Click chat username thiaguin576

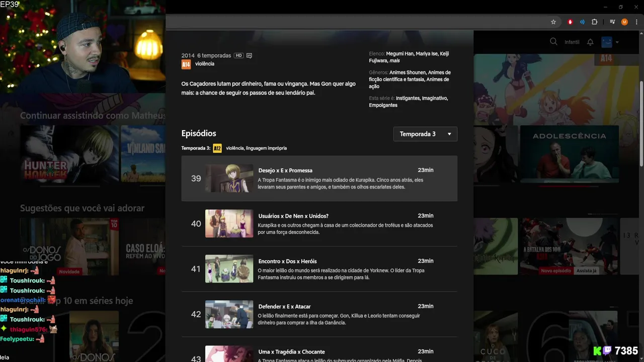[x=29, y=329]
